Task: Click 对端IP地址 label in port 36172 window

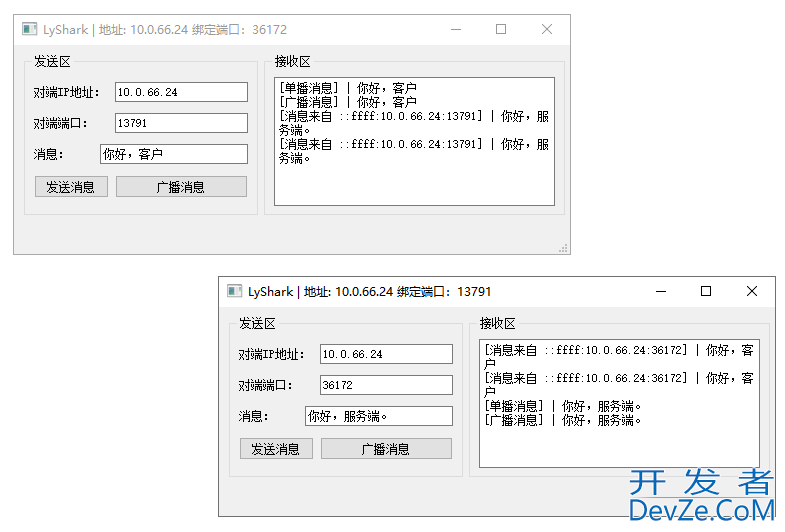Action: click(67, 93)
